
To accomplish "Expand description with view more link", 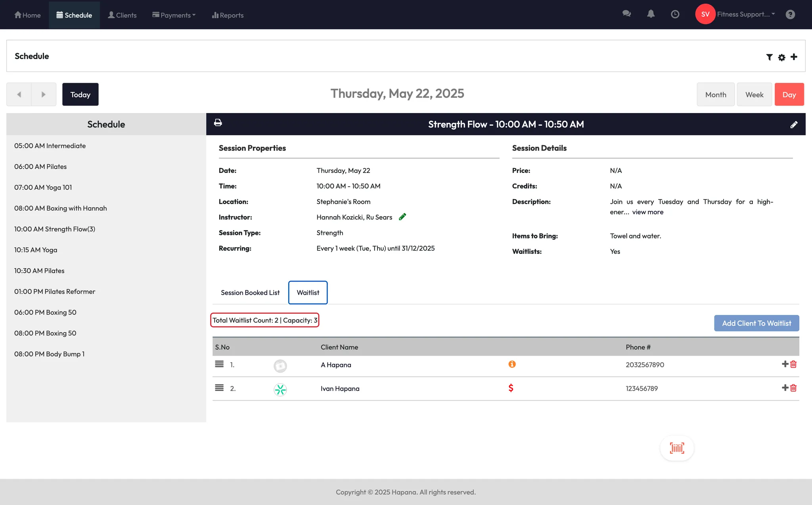I will point(647,212).
